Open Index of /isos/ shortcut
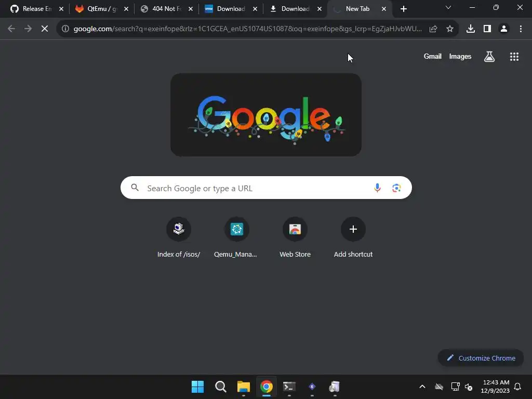 [x=179, y=237]
